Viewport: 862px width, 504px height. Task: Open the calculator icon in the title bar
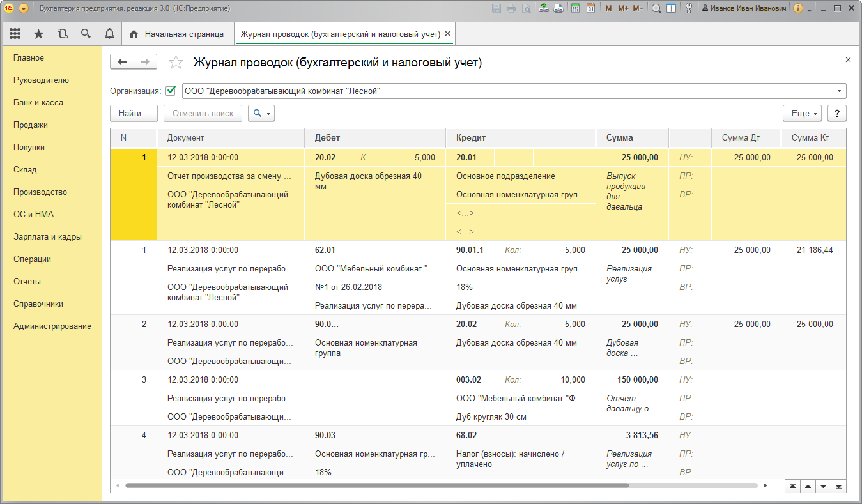576,9
